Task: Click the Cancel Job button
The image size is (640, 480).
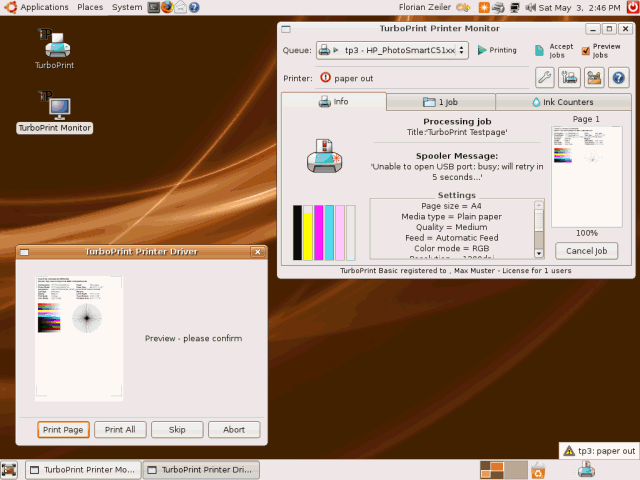Action: (587, 251)
